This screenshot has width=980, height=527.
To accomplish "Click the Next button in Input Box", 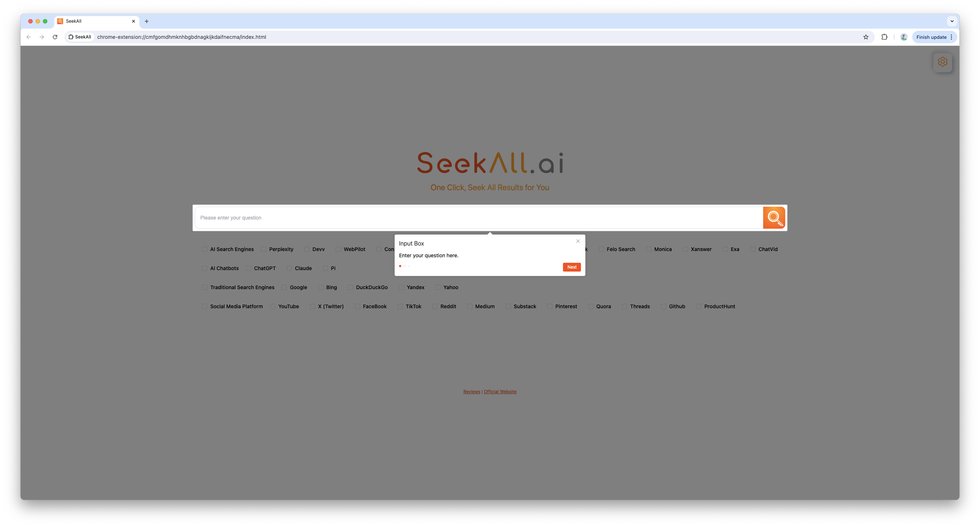I will [571, 267].
